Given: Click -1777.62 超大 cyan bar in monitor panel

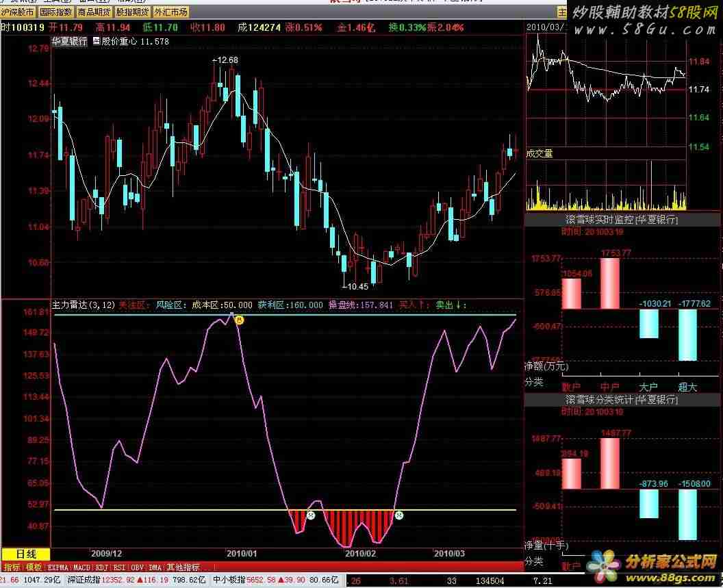Looking at the screenshot, I should click(x=687, y=335).
